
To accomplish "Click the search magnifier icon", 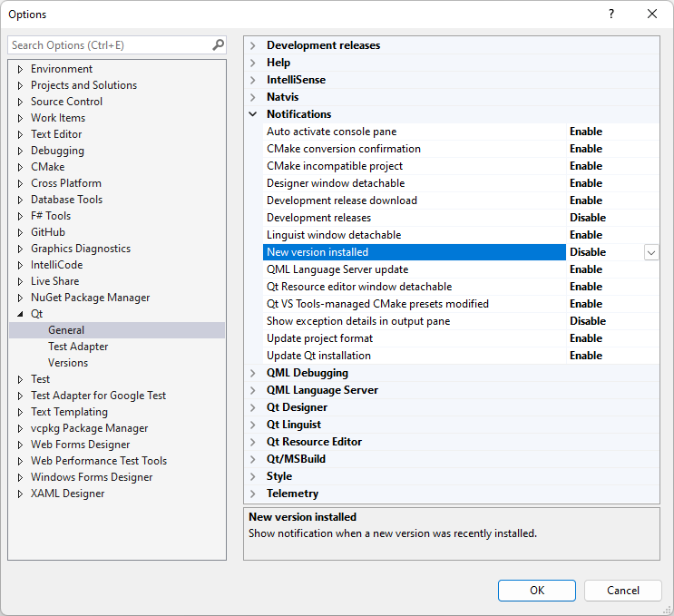I will click(x=218, y=44).
